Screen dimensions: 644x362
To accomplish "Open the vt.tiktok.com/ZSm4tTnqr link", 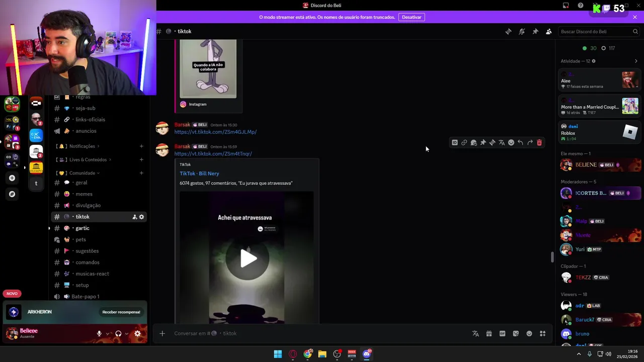I will [213, 154].
